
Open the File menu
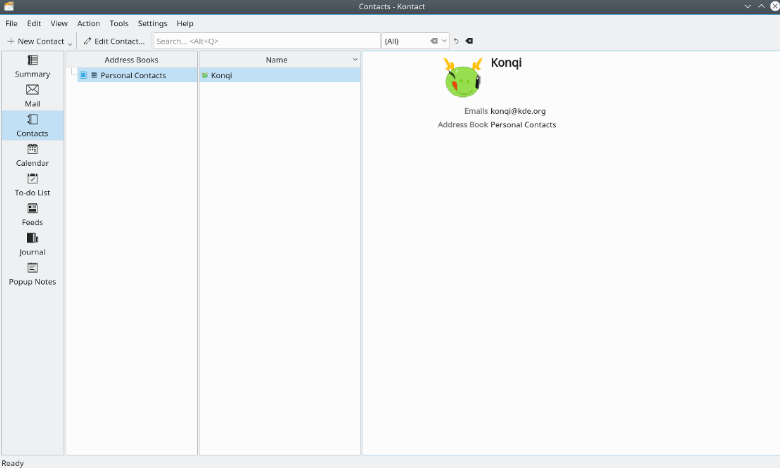click(11, 23)
